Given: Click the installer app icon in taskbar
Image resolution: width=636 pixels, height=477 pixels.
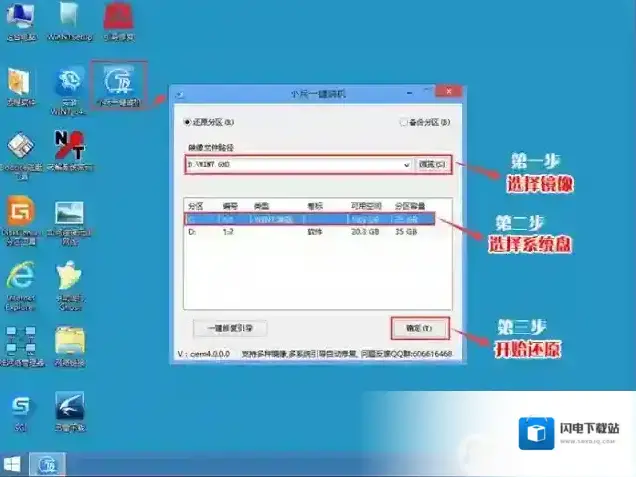Looking at the screenshot, I should click(46, 465).
